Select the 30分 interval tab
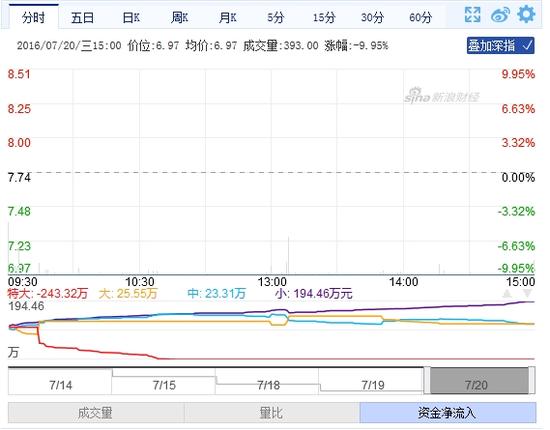Viewport: 550px width, 430px height. click(372, 17)
